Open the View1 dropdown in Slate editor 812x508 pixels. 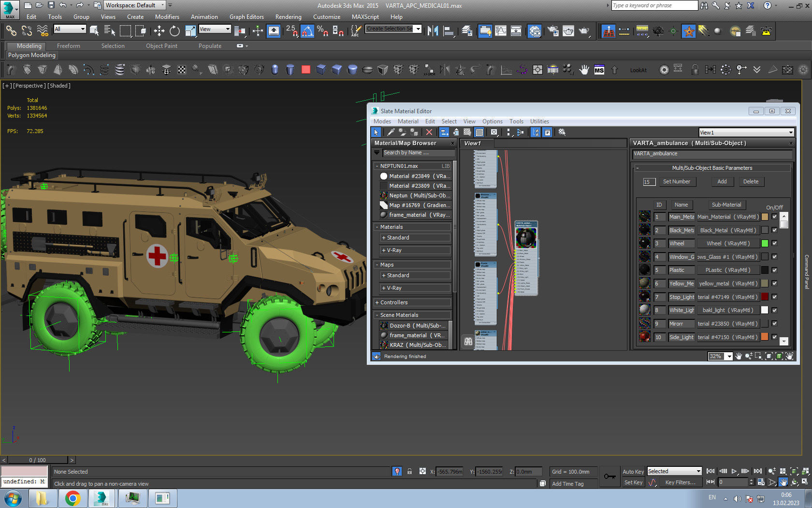pos(747,133)
